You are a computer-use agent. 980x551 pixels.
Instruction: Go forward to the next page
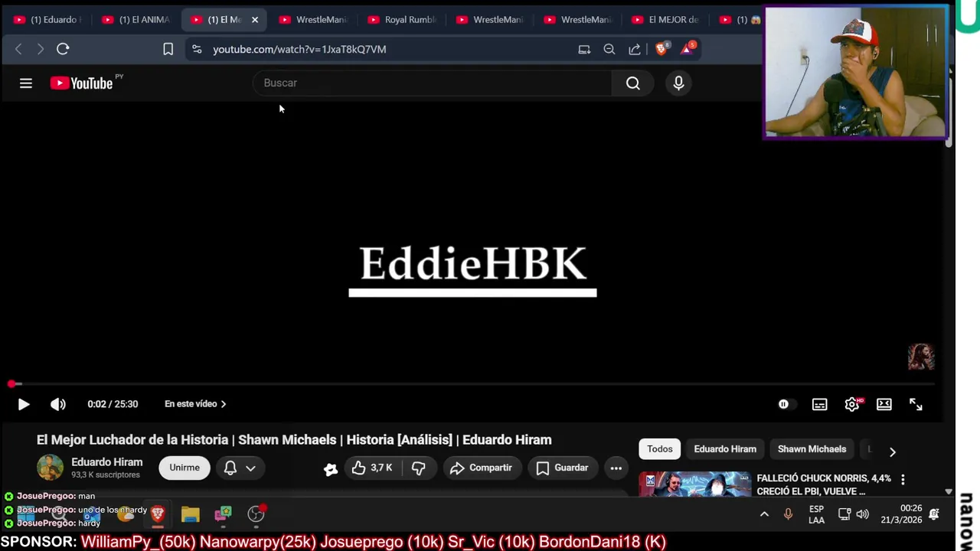coord(40,49)
